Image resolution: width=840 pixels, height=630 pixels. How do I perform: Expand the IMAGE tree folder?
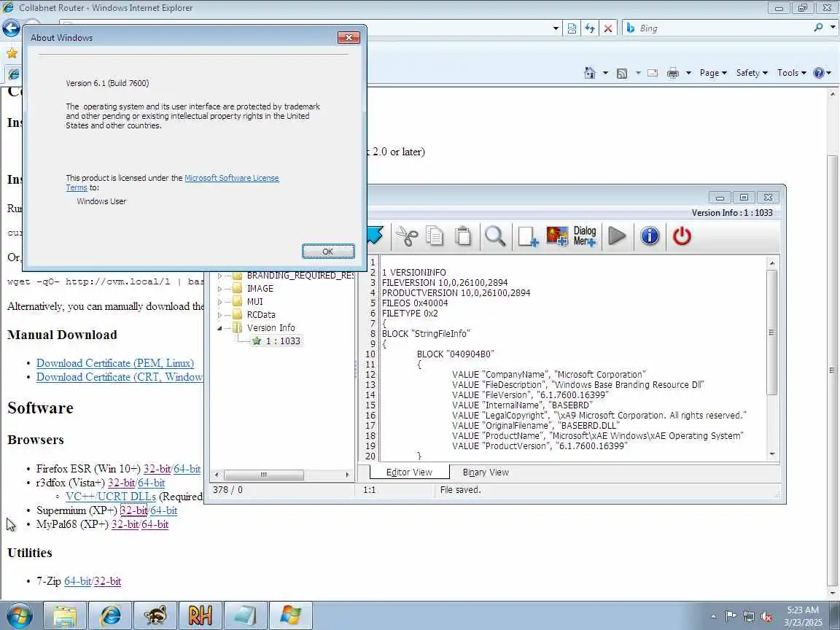219,289
